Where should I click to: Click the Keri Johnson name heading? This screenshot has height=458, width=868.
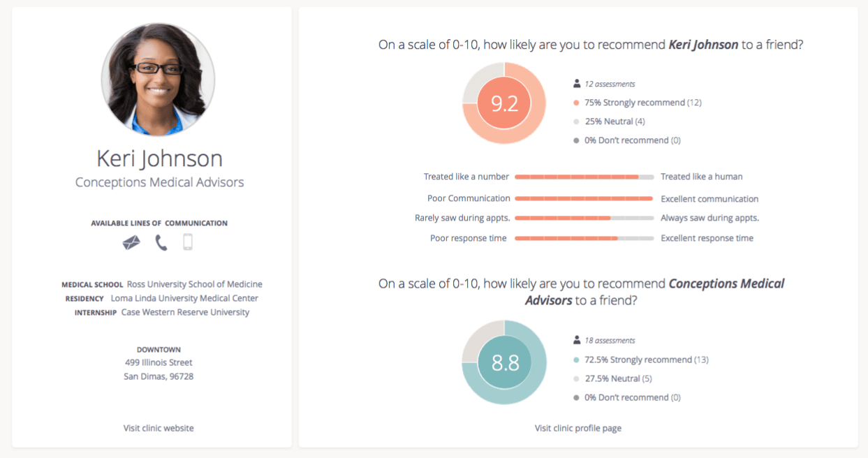click(159, 158)
